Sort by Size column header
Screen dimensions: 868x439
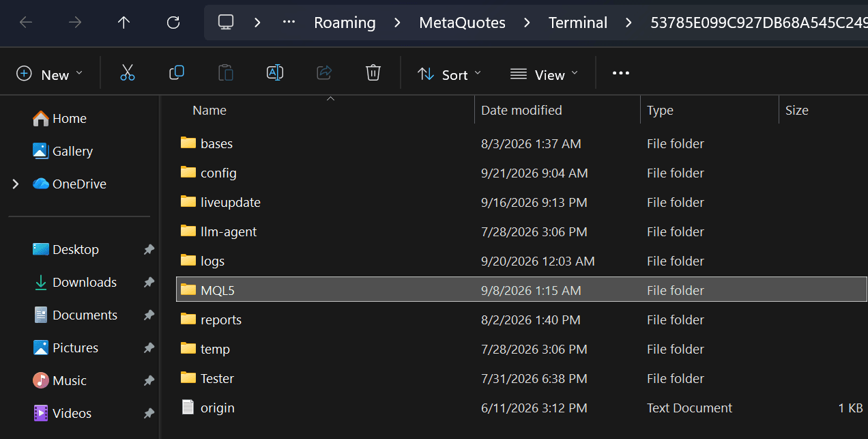point(796,110)
